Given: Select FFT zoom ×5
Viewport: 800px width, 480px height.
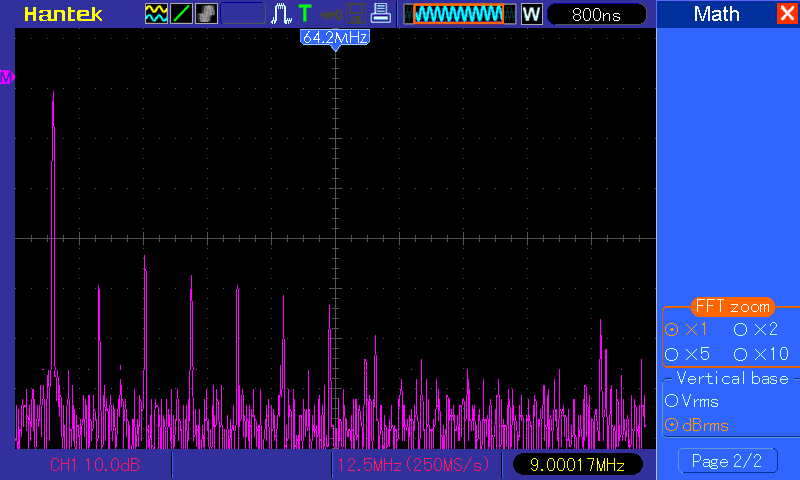Looking at the screenshot, I should [x=688, y=354].
